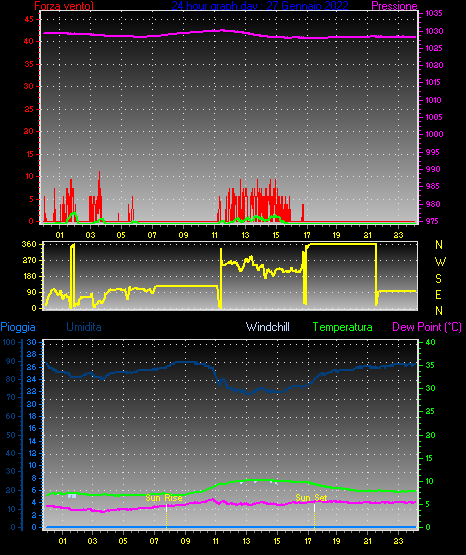The height and width of the screenshot is (555, 466).
Task: Click the 1030 pressure axis value
Action: (x=434, y=31)
